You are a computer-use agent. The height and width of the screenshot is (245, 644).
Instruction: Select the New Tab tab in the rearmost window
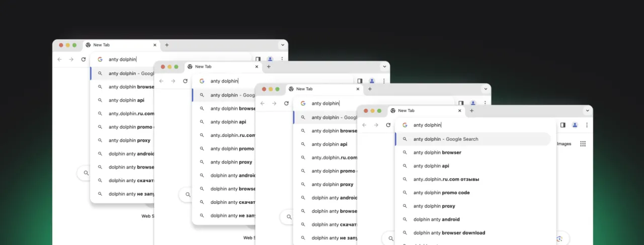[x=122, y=45]
